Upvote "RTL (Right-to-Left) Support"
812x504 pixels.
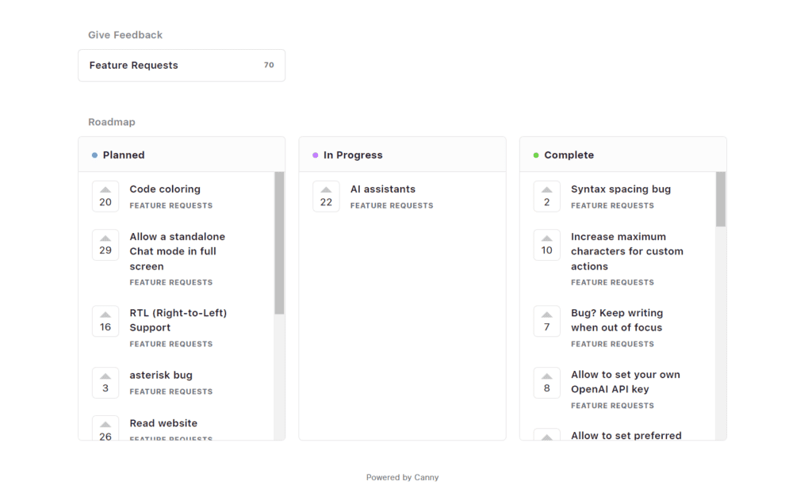[x=105, y=321]
